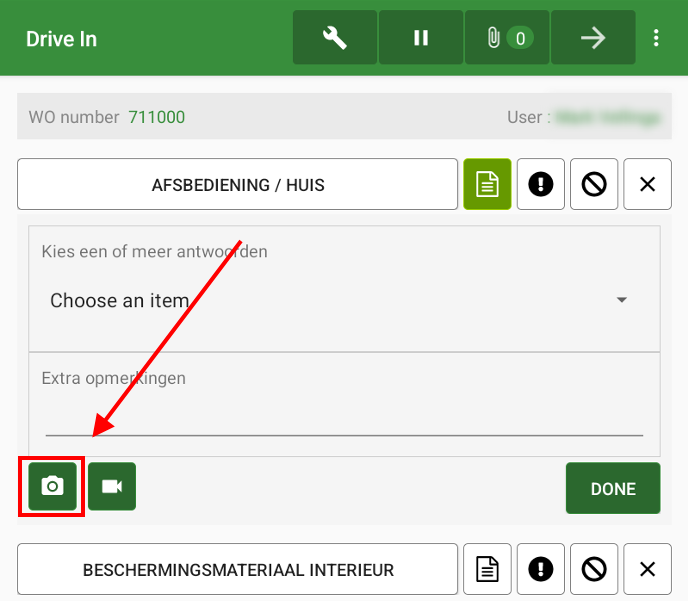Open the three-dot overflow menu
This screenshot has height=601, width=688.
coord(656,38)
